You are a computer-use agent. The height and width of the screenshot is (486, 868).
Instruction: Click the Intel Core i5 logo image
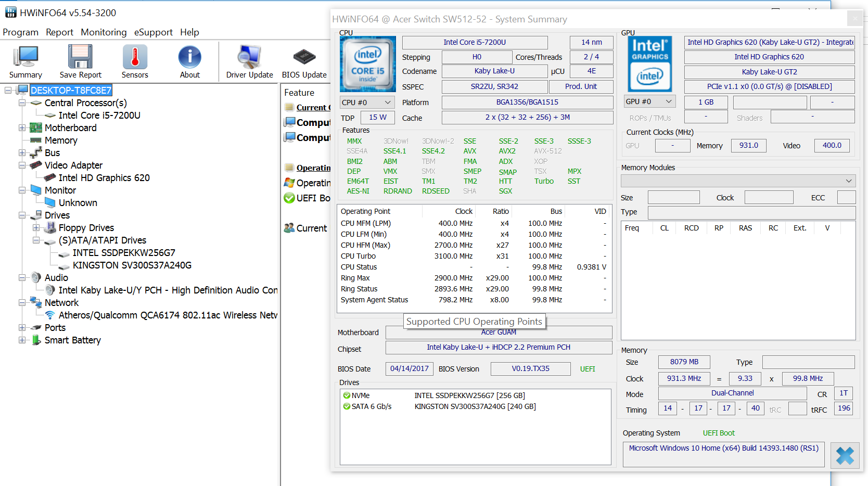368,64
